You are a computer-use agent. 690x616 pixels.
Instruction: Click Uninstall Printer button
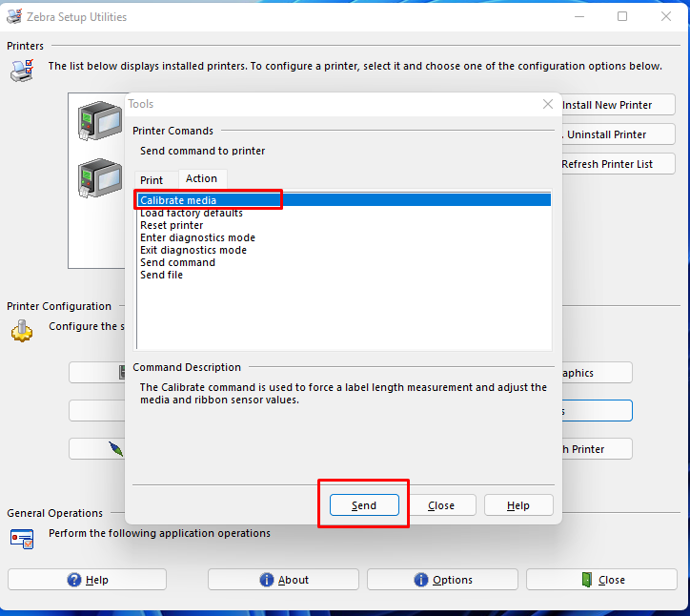[619, 134]
